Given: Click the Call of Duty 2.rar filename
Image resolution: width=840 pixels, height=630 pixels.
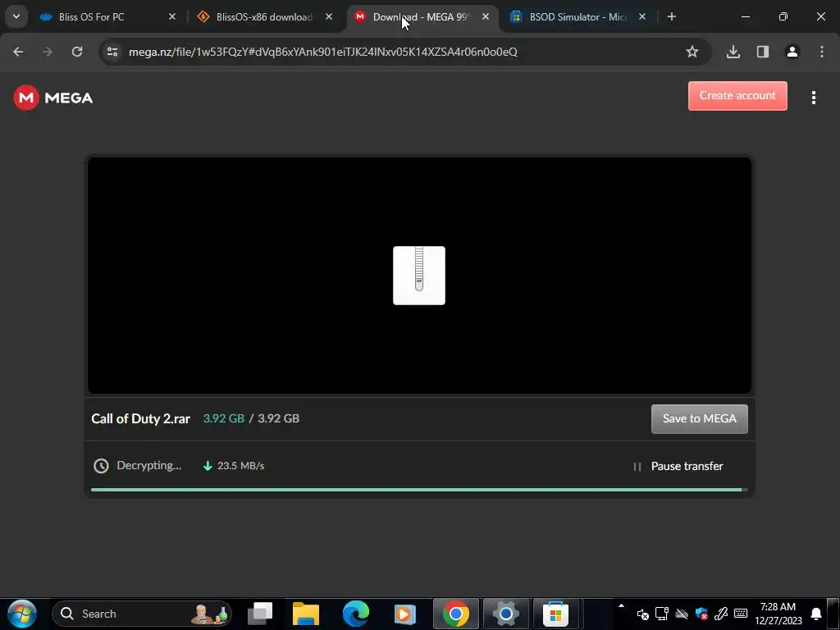Looking at the screenshot, I should tap(140, 419).
